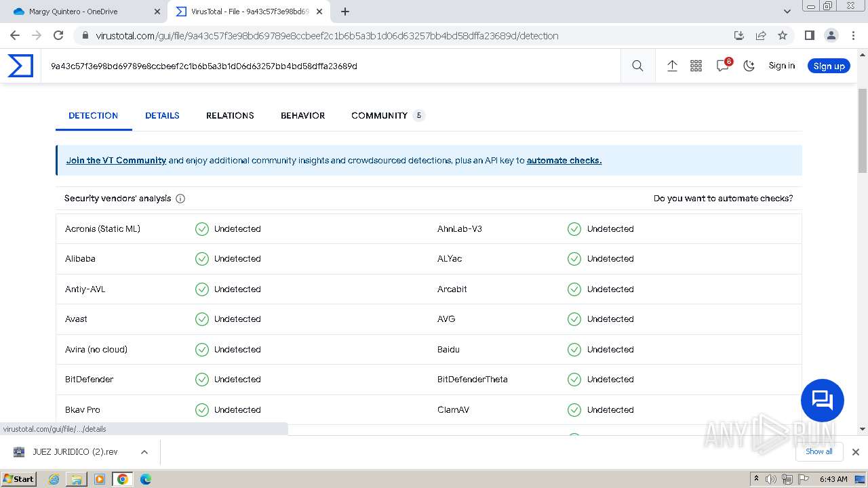868x488 pixels.
Task: Click the AhnLab-V3 vendor name
Action: click(x=460, y=228)
